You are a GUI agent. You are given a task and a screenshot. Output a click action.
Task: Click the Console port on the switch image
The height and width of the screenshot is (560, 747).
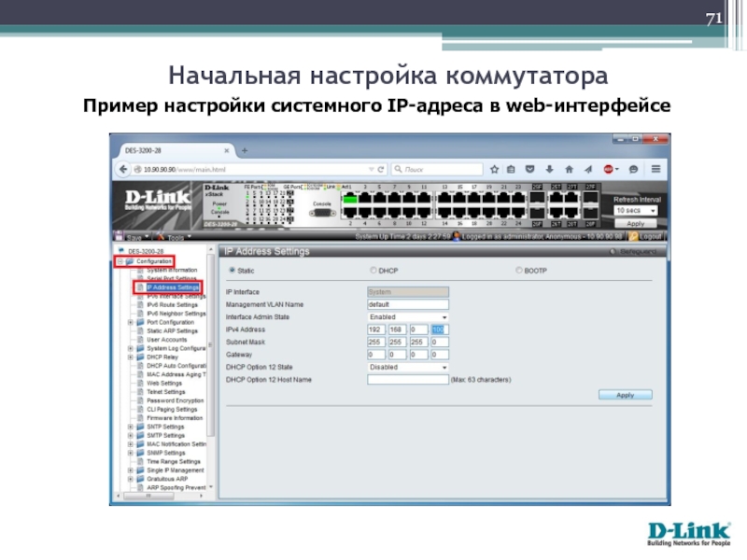(x=322, y=213)
